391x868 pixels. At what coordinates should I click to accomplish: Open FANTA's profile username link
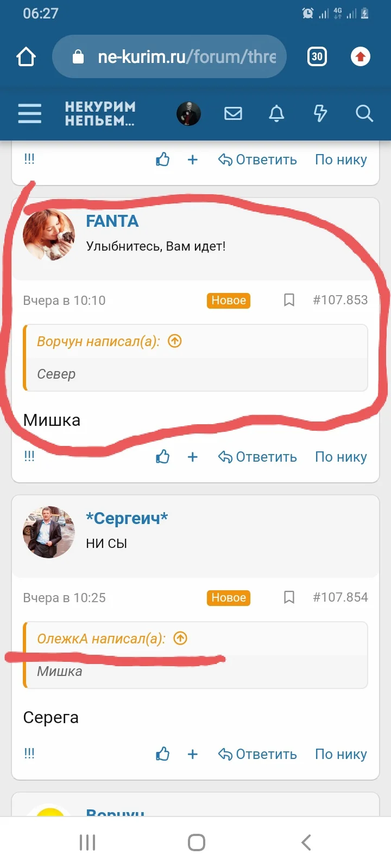point(112,221)
